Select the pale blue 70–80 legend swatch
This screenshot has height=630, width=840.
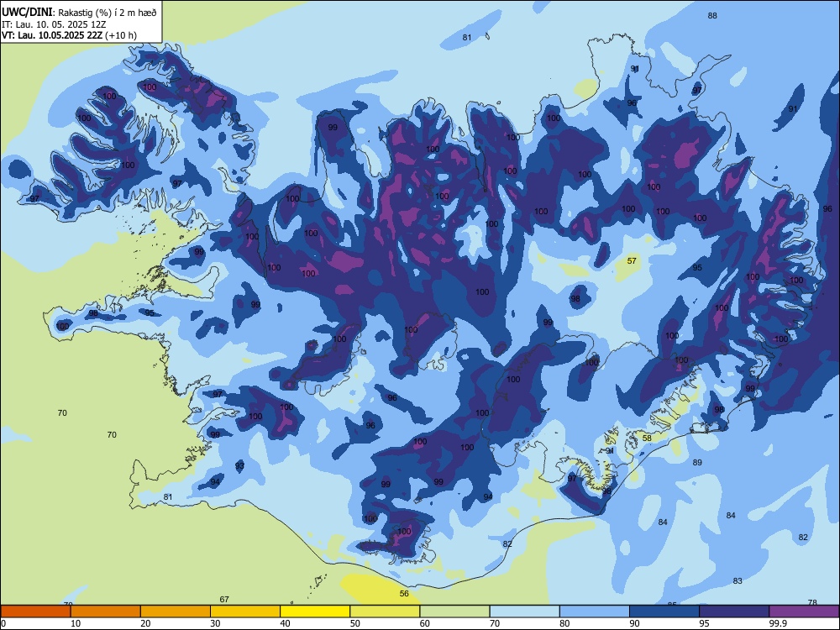[x=524, y=612]
